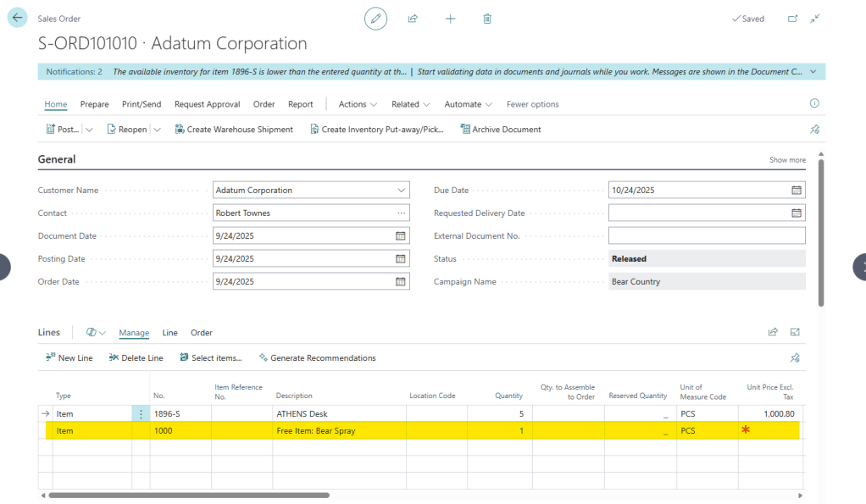Click the trash delete icon
This screenshot has height=504, width=866.
coord(487,18)
